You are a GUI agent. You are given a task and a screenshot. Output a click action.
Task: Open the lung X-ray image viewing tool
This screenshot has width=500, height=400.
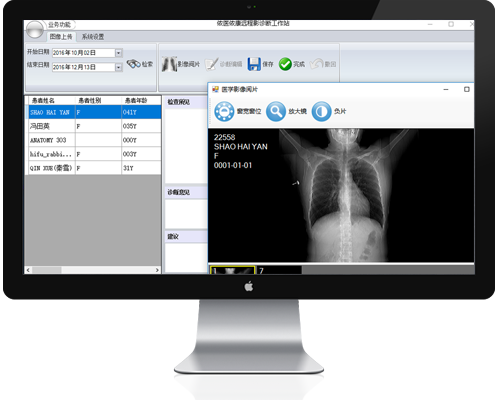click(169, 64)
